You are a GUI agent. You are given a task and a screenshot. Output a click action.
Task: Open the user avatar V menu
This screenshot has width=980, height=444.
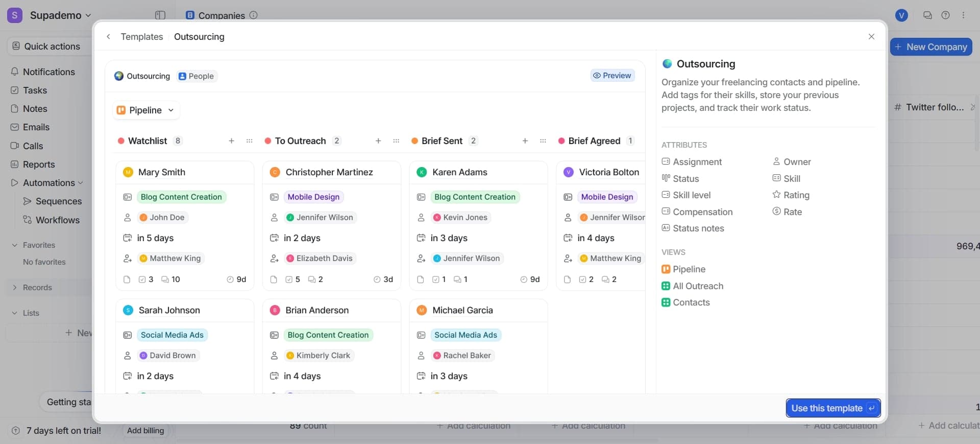(902, 15)
